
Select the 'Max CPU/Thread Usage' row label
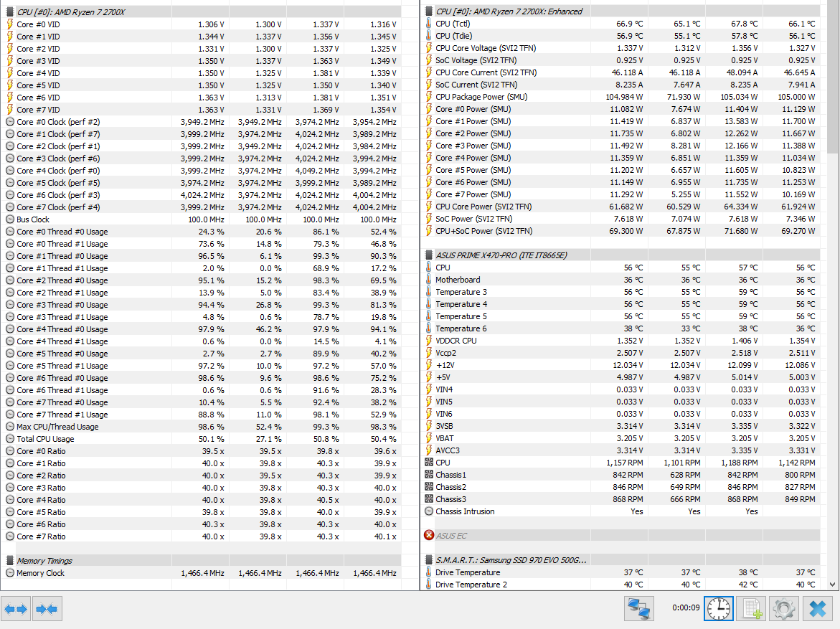pyautogui.click(x=57, y=427)
